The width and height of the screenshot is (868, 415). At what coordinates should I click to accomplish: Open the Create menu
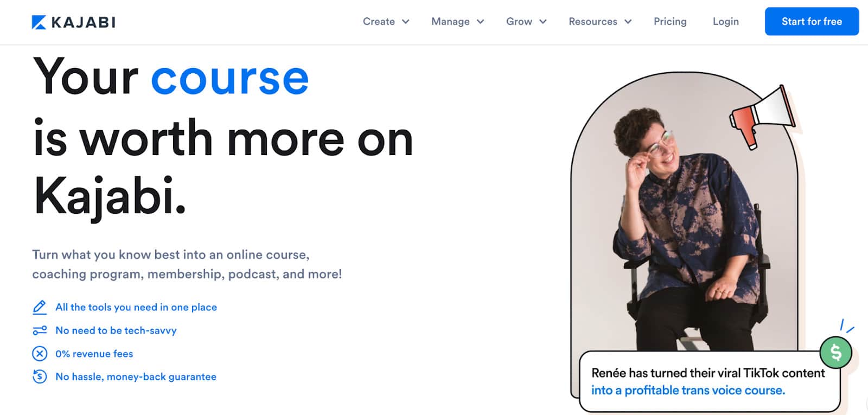pyautogui.click(x=379, y=22)
